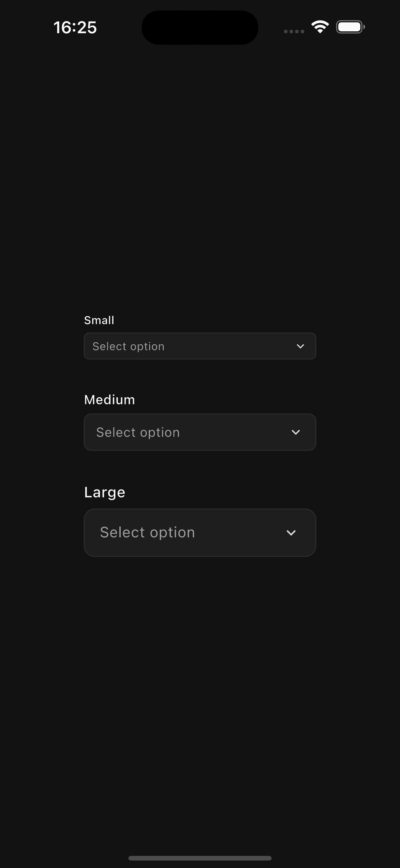400x868 pixels.
Task: Select the smallest dropdown on screen
Action: [x=200, y=346]
